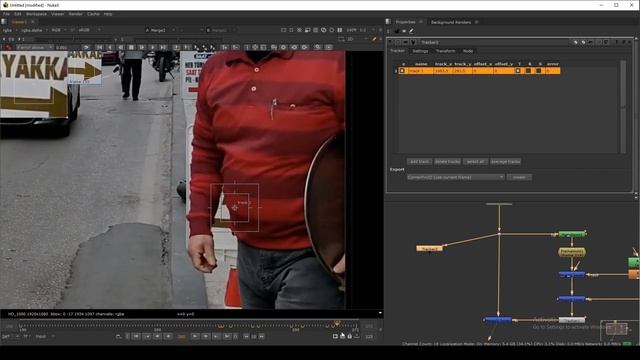The height and width of the screenshot is (360, 640).
Task: Select the yellow Premult node in node graph
Action: point(572,252)
